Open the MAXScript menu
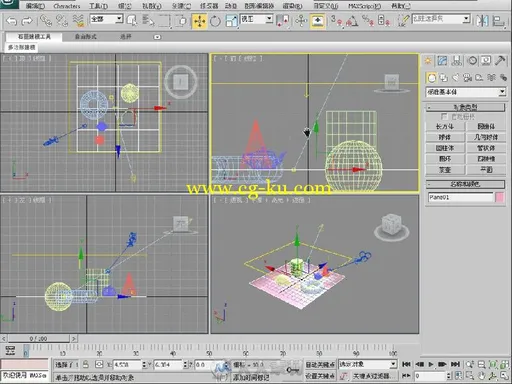The height and width of the screenshot is (384, 512). click(x=365, y=6)
